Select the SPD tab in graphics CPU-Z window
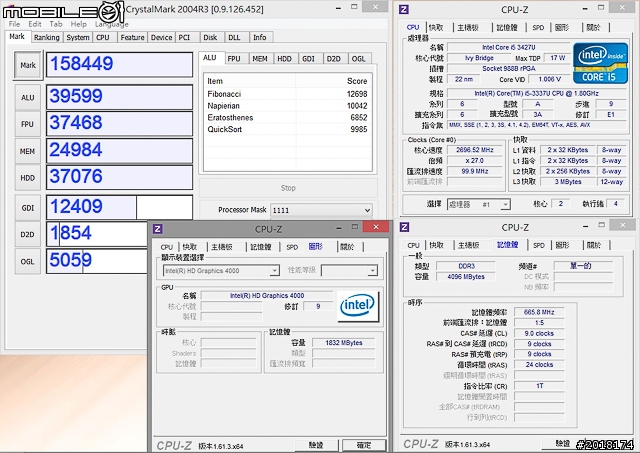 point(292,247)
